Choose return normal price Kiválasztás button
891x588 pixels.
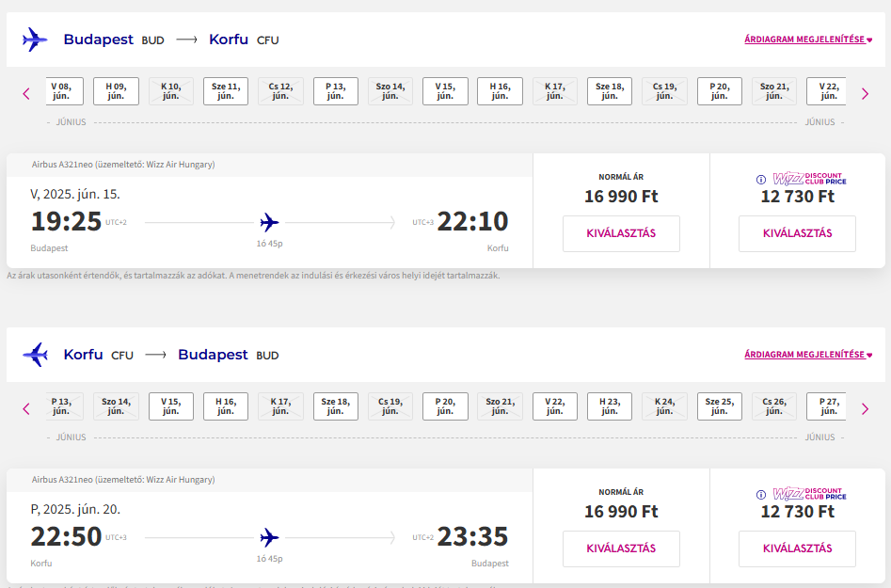tap(621, 548)
